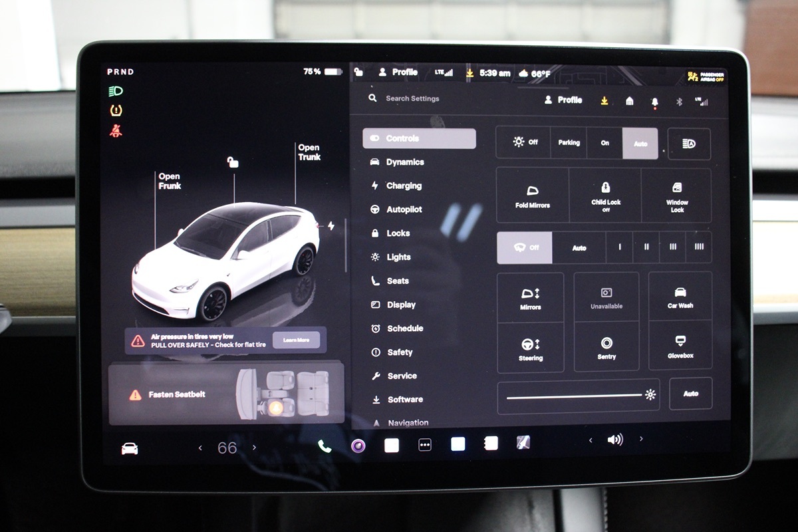The image size is (798, 532).
Task: Decrease cabin temperature with left chevron
Action: tap(200, 448)
